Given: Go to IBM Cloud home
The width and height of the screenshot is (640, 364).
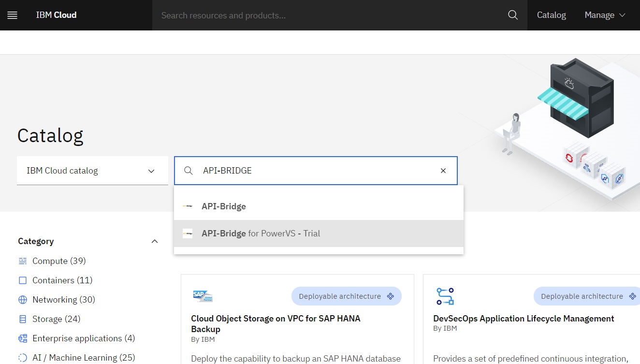Looking at the screenshot, I should (56, 15).
